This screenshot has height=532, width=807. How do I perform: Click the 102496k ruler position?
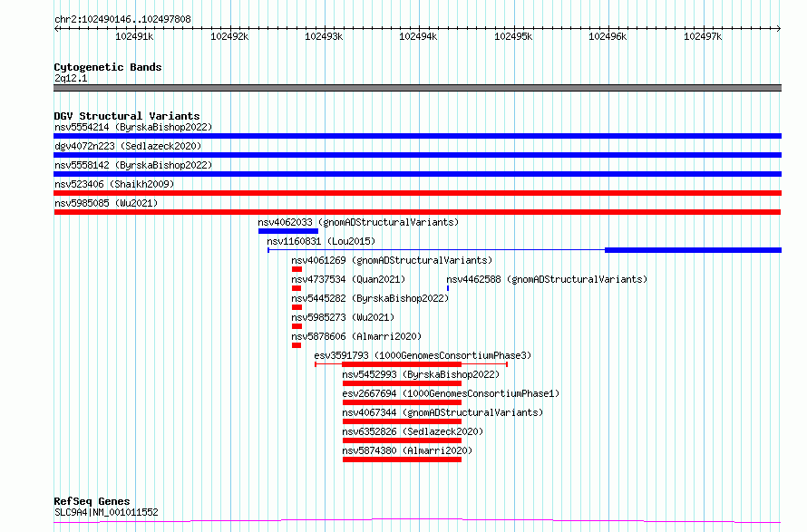point(608,36)
